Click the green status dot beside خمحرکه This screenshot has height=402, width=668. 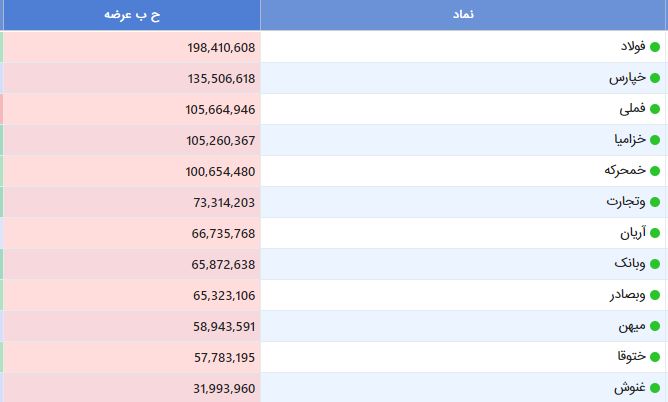[x=655, y=171]
